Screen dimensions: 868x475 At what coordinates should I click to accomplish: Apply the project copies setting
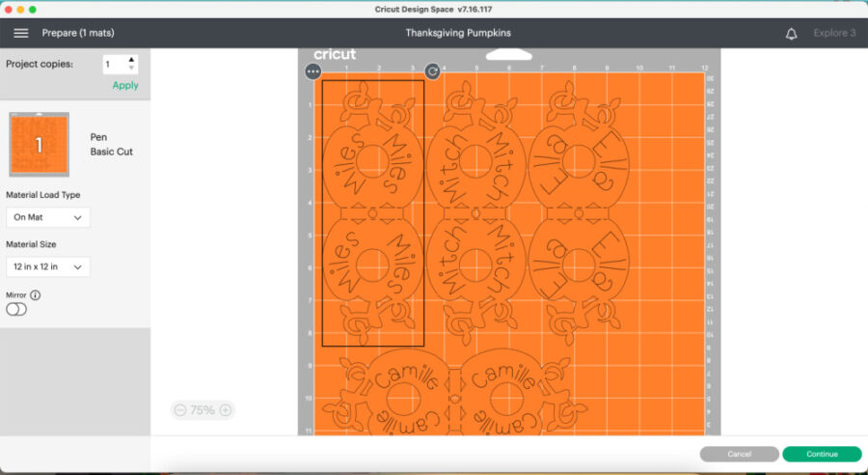(x=125, y=85)
